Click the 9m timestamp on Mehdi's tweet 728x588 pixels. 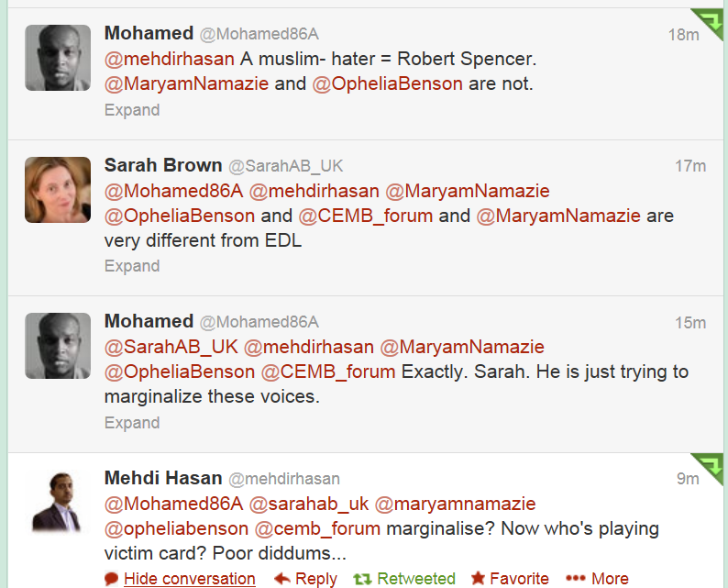click(x=688, y=479)
